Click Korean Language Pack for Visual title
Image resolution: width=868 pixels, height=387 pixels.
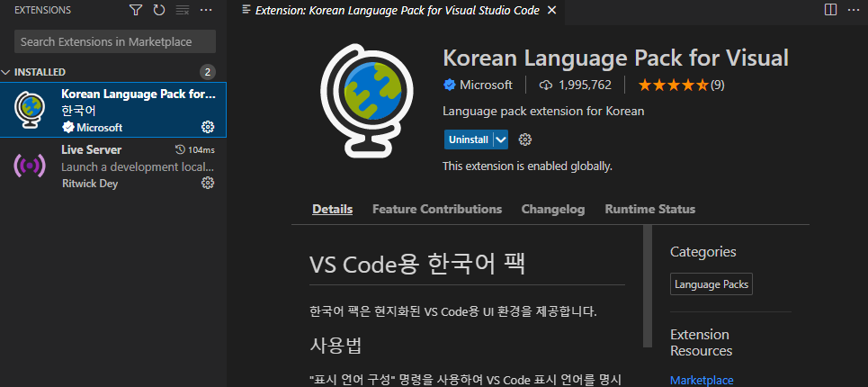coord(615,58)
